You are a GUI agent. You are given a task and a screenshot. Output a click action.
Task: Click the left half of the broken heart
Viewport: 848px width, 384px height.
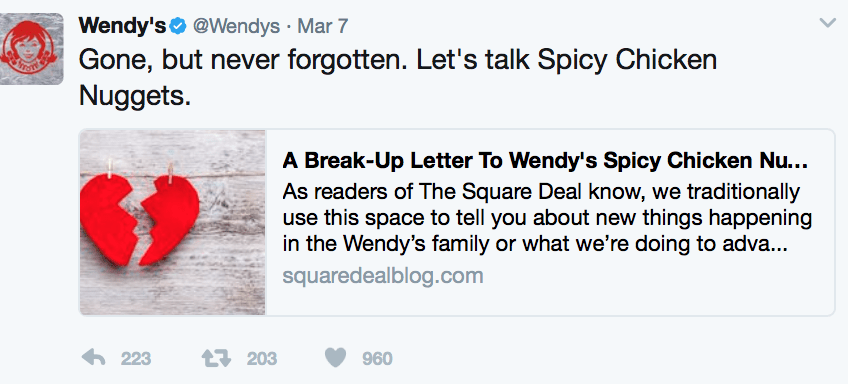pyautogui.click(x=109, y=220)
